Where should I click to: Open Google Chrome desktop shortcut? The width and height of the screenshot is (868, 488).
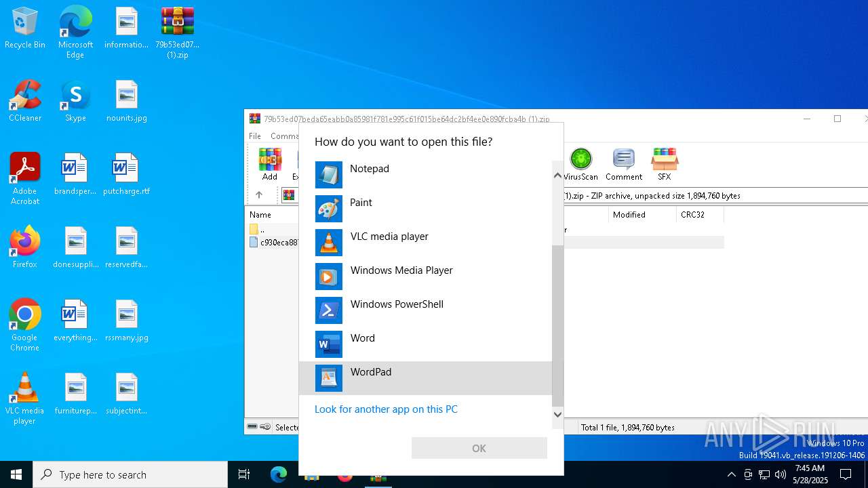coord(25,325)
